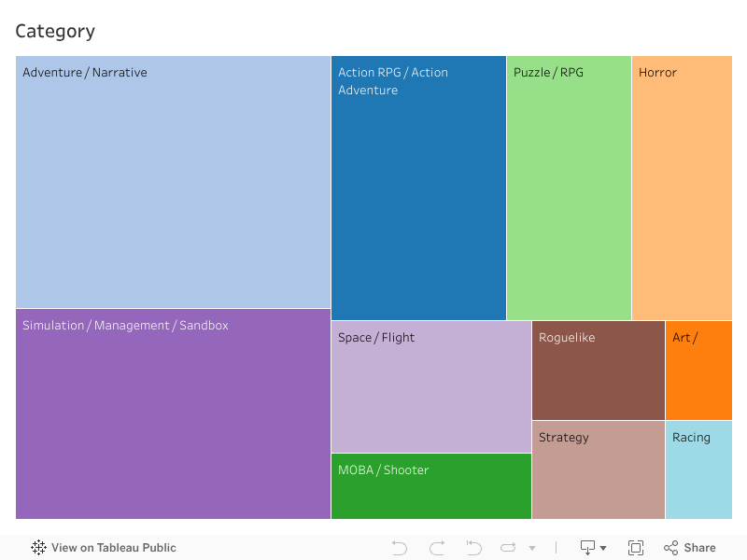747x560 pixels.
Task: Select the Space / Flight tile
Action: 431,386
